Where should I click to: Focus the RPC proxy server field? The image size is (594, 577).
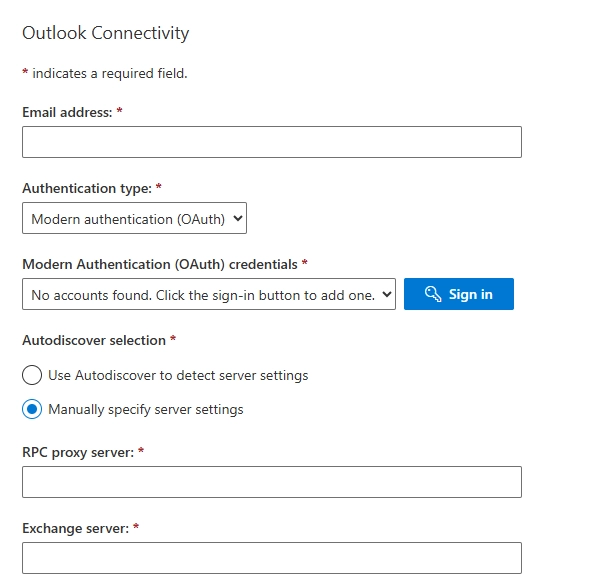[x=272, y=482]
